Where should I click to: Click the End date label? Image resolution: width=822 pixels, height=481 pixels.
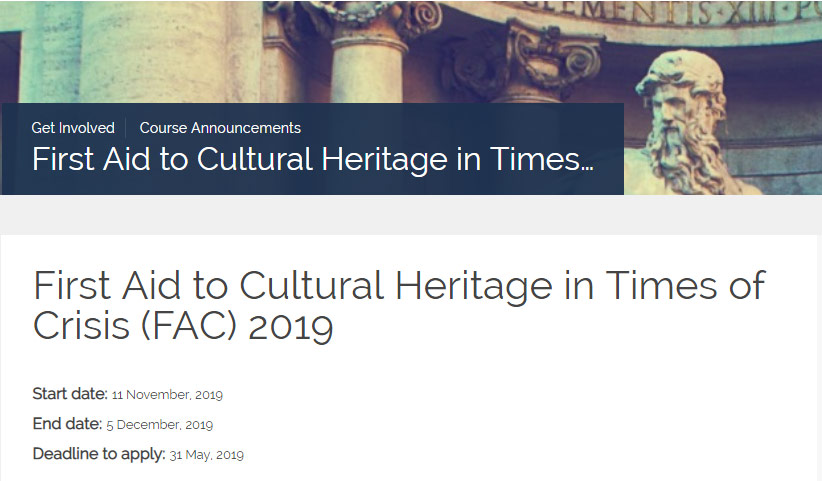pos(67,423)
